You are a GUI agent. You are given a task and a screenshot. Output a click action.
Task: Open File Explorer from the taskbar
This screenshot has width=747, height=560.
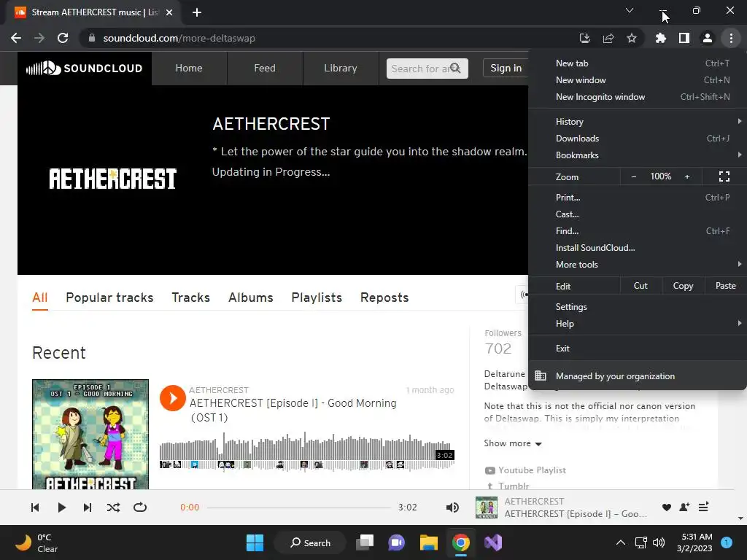click(x=428, y=542)
